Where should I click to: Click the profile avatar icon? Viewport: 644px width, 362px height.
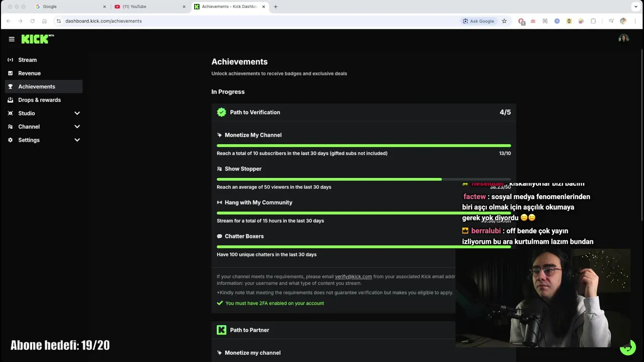pos(623,39)
